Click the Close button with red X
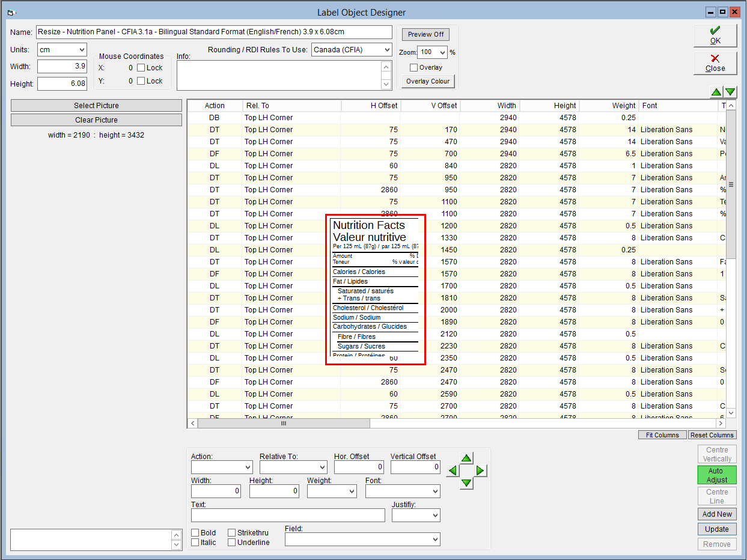 pos(715,63)
